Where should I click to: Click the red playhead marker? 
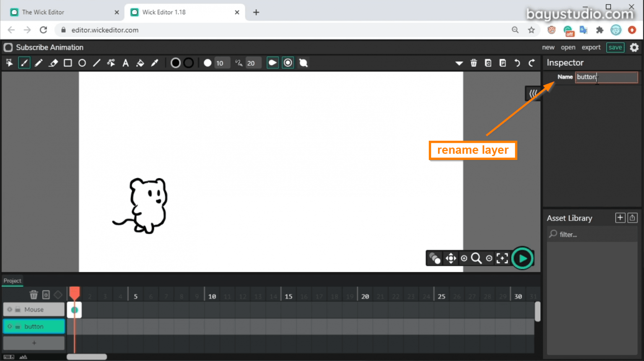(x=75, y=293)
